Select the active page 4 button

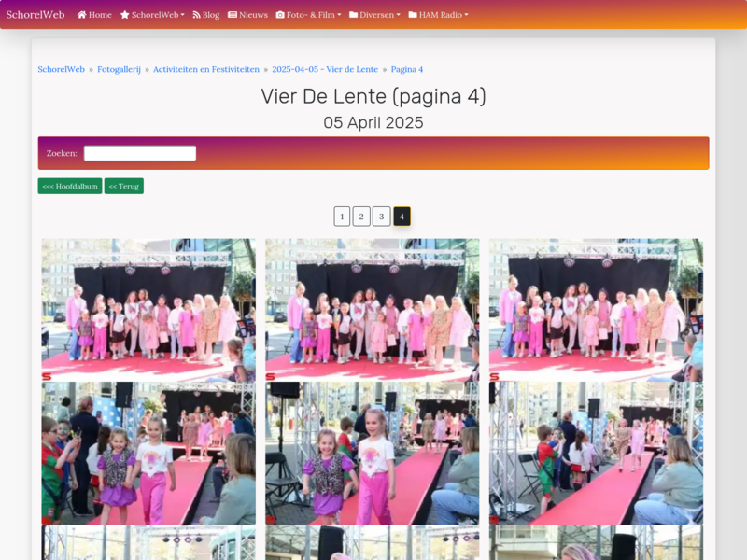[402, 217]
